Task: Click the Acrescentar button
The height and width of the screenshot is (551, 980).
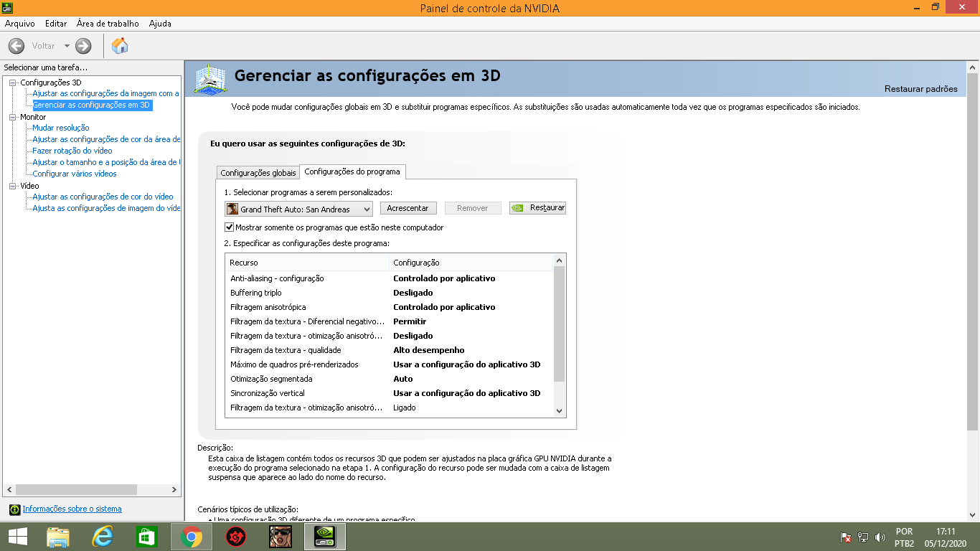Action: tap(407, 208)
